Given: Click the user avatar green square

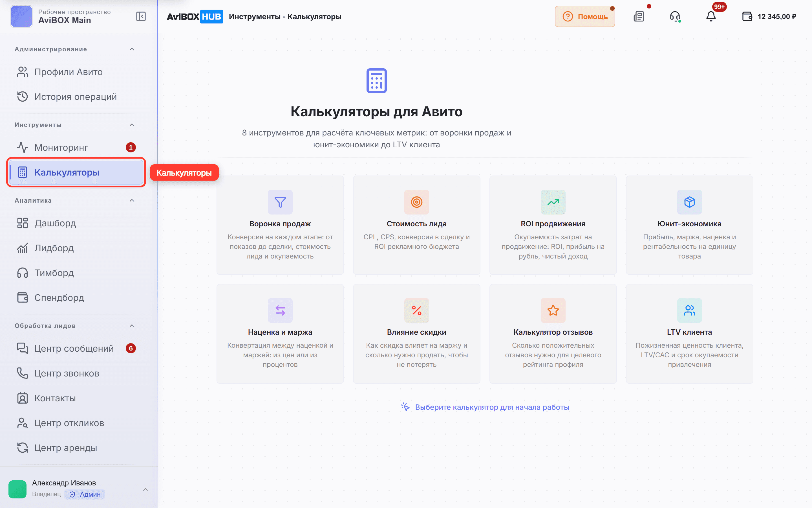Looking at the screenshot, I should [x=17, y=489].
